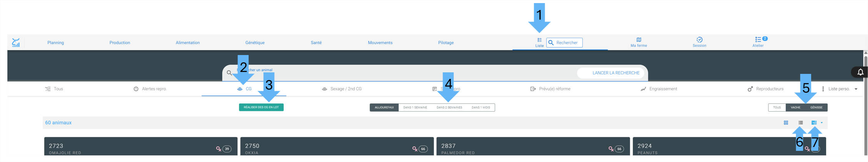Viewport: 868px width, 162px height.
Task: Select the AUJOURD'HUI period filter
Action: (x=384, y=107)
